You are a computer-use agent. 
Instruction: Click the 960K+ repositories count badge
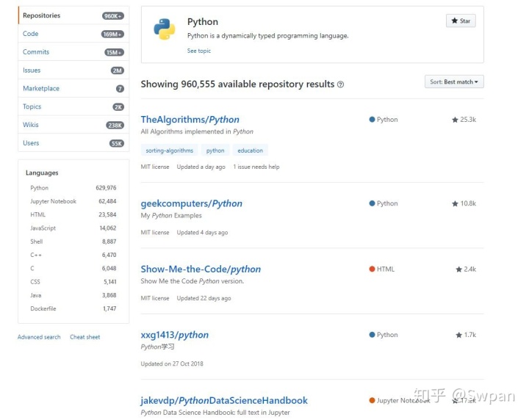pos(113,16)
